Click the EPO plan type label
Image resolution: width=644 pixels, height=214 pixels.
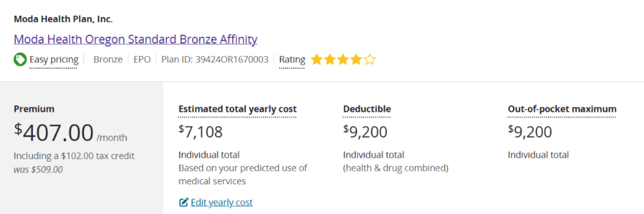click(x=142, y=60)
